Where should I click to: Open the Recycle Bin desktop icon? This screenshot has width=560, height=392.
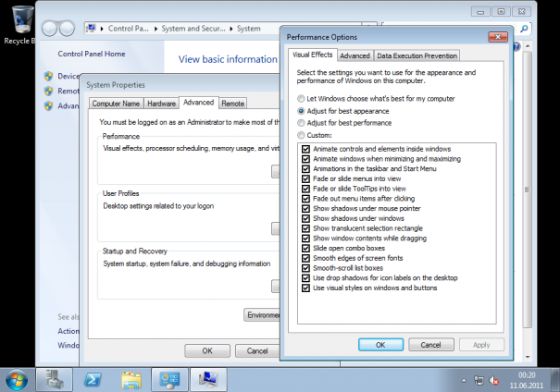(21, 24)
